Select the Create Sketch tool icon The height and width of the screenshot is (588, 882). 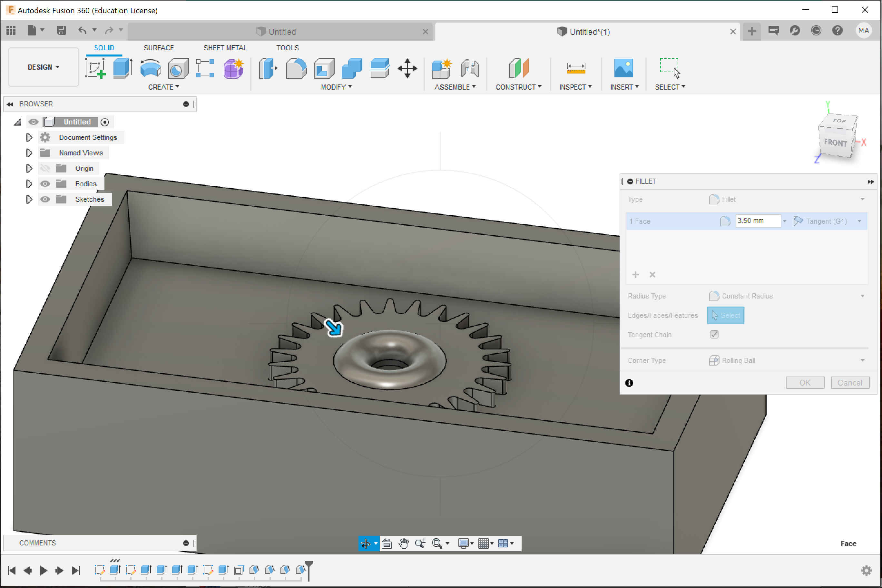click(x=95, y=68)
